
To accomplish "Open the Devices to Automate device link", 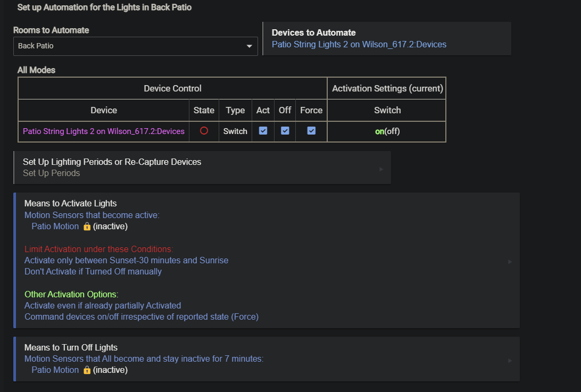I will [x=359, y=45].
